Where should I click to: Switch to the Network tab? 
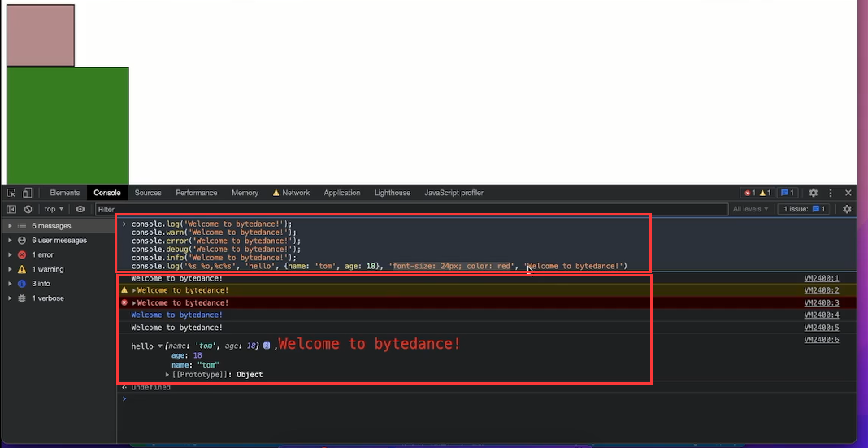(291, 193)
